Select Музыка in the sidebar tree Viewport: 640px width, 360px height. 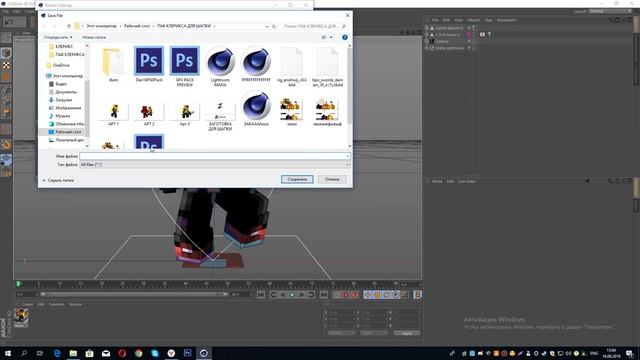(x=60, y=116)
